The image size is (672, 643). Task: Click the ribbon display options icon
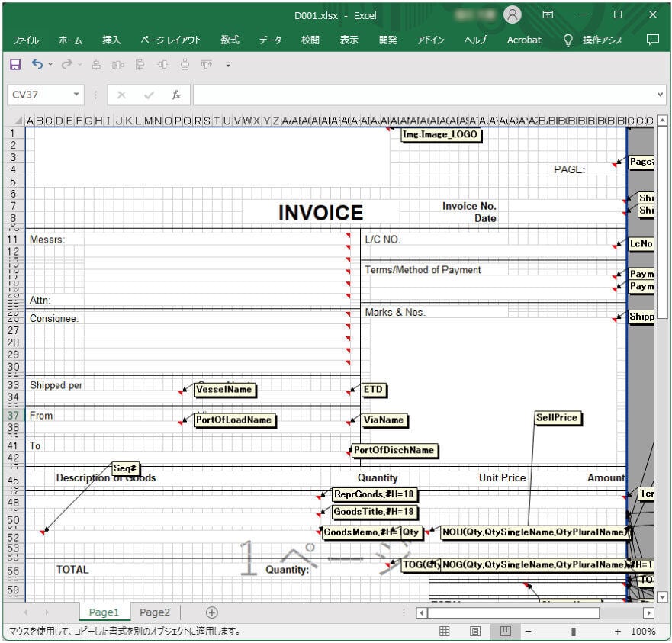(548, 15)
